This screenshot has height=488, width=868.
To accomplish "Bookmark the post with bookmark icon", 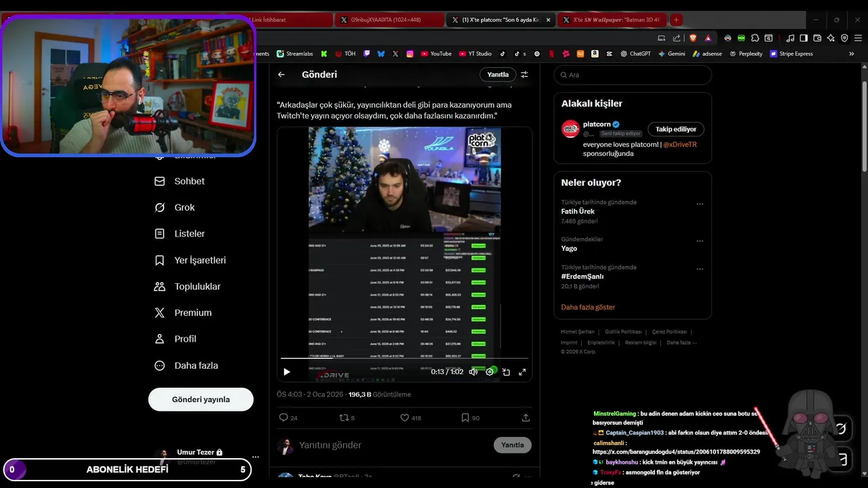I will pyautogui.click(x=470, y=418).
